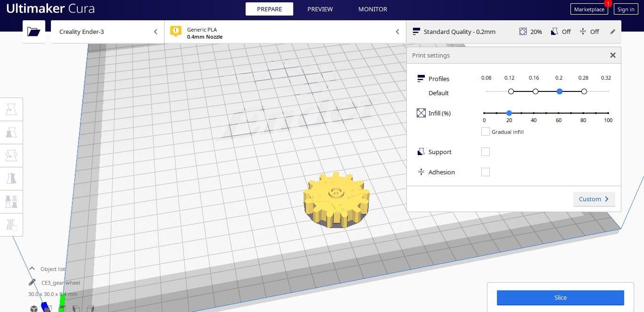Click the Infill (%) crosshatch icon
644x312 pixels.
421,113
